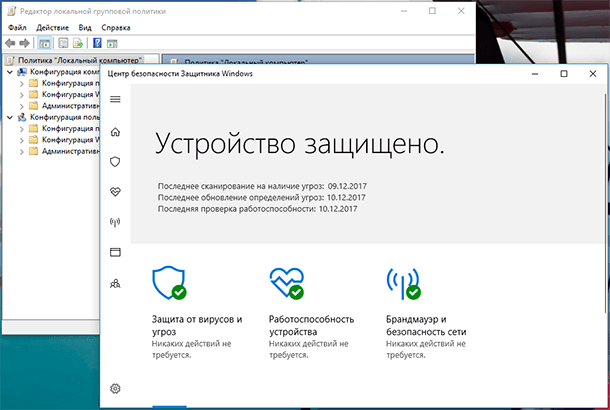Select the computer configuration node in tree
The width and height of the screenshot is (610, 410).
[x=65, y=72]
